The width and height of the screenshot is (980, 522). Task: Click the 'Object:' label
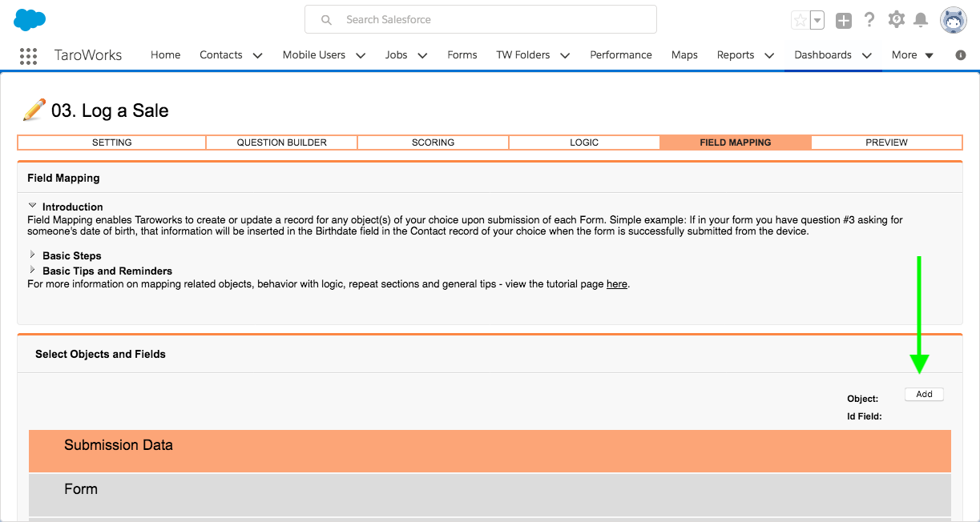(x=863, y=399)
